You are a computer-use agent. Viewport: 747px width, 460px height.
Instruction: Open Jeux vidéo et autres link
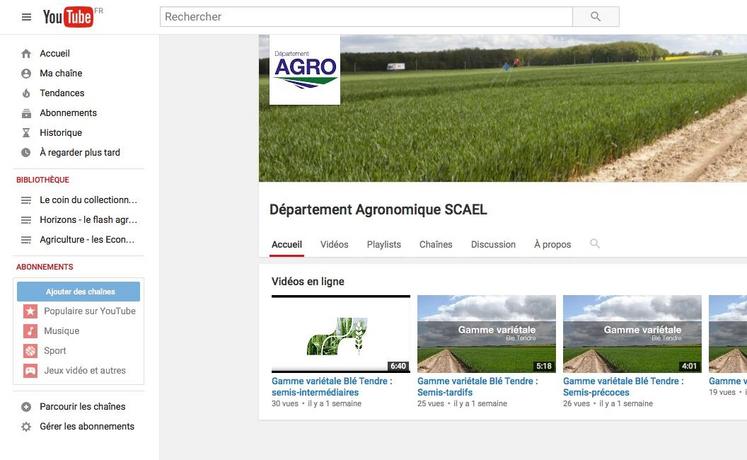pos(85,370)
